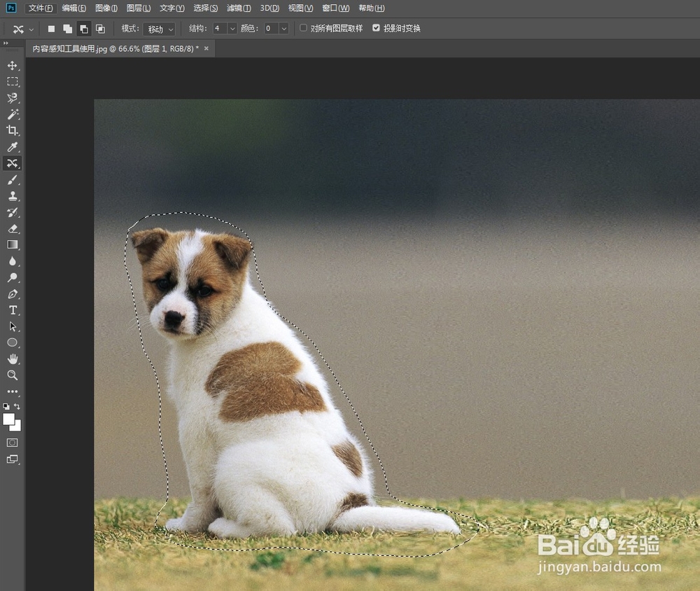The width and height of the screenshot is (700, 591).
Task: Open the tool preset picker dropdown
Action: (31, 29)
